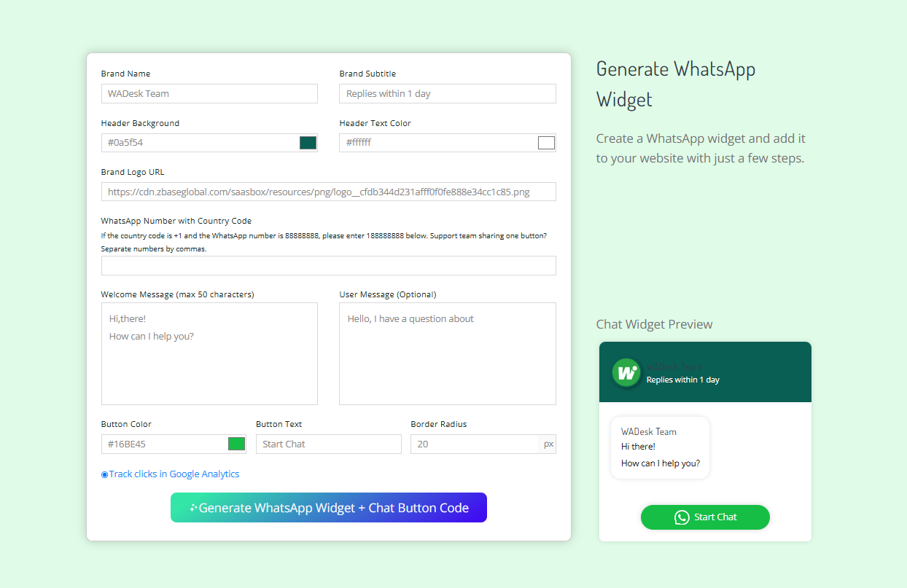The width and height of the screenshot is (907, 588).
Task: Select the Track clicks in Google Analytics radio
Action: 104,474
